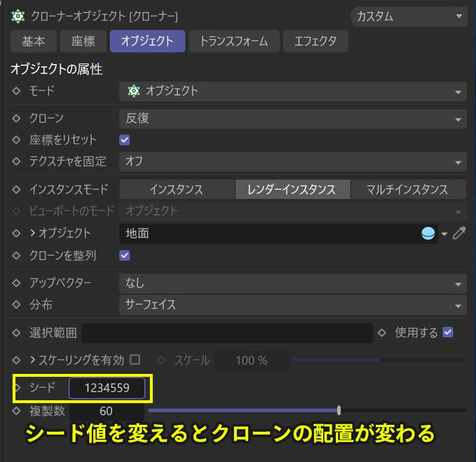Open テクスチャを固定 dropdown showing オフ
This screenshot has height=462, width=476.
pos(293,162)
